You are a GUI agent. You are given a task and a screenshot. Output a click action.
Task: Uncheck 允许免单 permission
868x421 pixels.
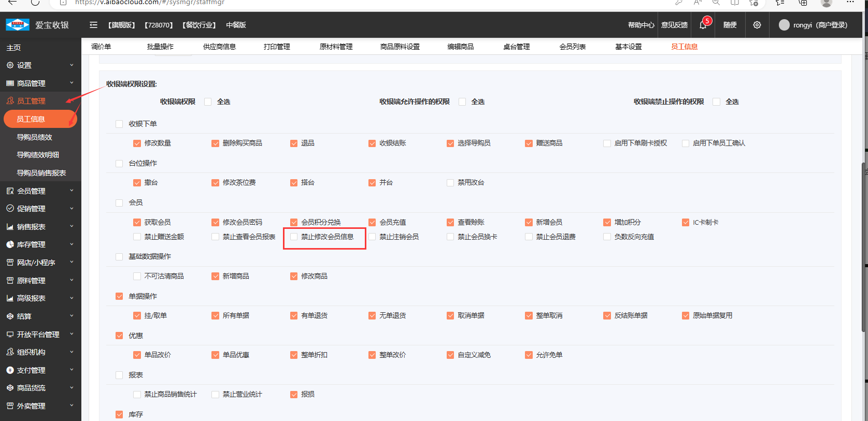[x=529, y=355]
